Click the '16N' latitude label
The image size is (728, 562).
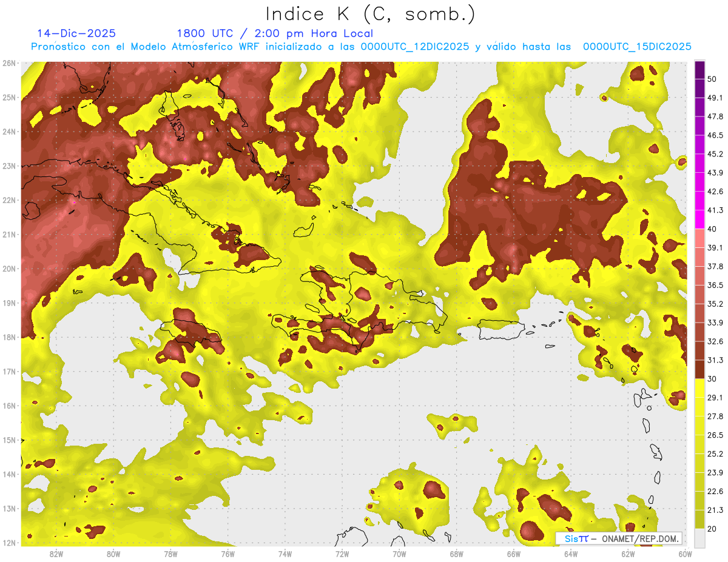(9, 406)
